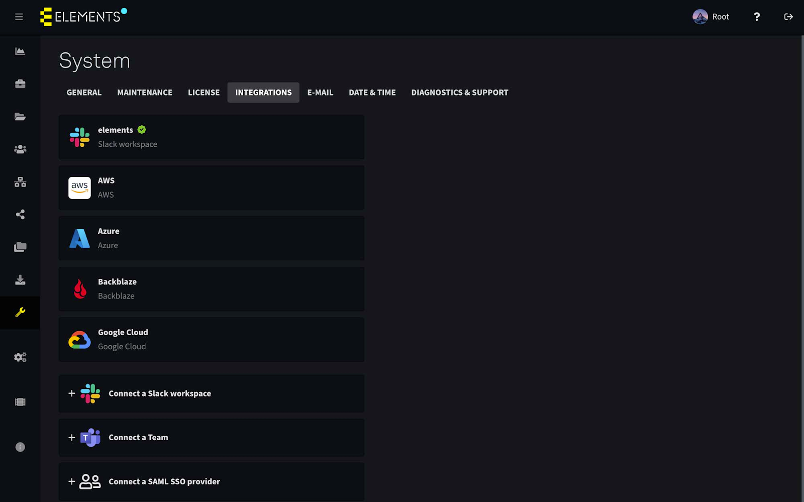Switch to the Date & Time tab
The image size is (804, 502).
tap(372, 92)
